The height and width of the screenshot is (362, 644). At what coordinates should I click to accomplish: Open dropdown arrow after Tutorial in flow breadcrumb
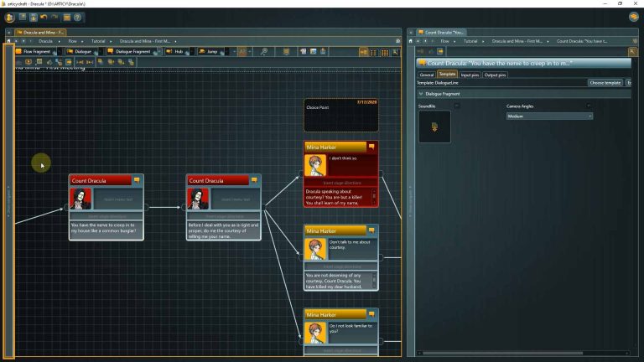pos(111,41)
